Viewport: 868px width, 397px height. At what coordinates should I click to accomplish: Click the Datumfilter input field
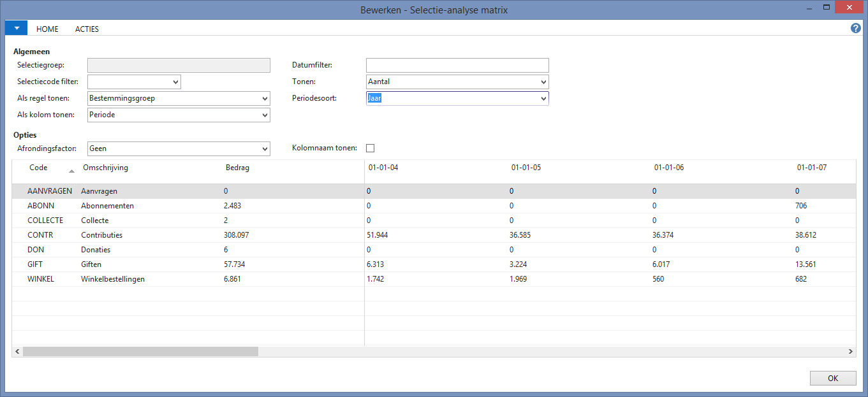[x=457, y=65]
